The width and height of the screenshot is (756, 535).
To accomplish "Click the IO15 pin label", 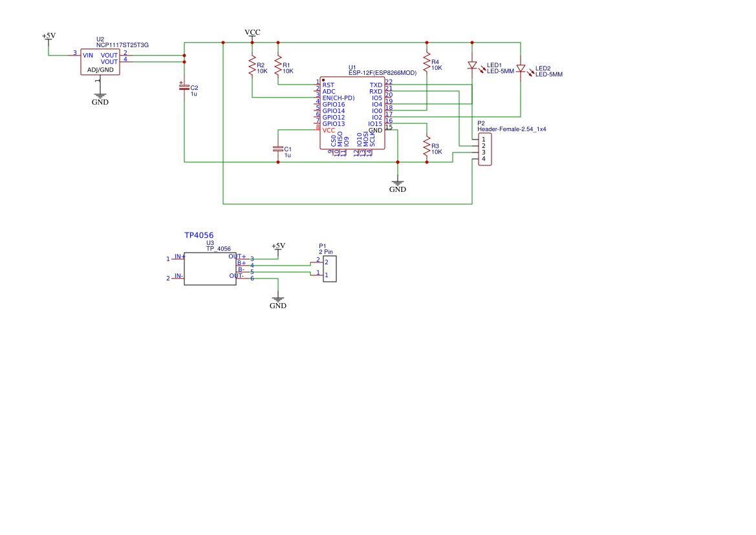I will [375, 124].
